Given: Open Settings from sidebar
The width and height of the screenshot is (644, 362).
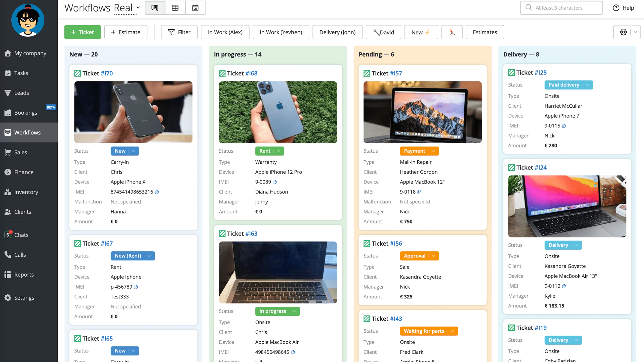Looking at the screenshot, I should click(x=29, y=298).
